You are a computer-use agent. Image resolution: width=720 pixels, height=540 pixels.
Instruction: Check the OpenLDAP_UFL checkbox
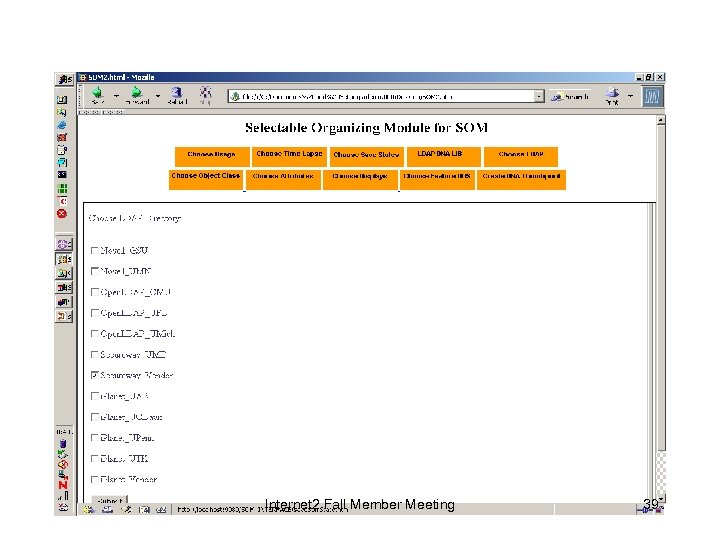point(95,313)
